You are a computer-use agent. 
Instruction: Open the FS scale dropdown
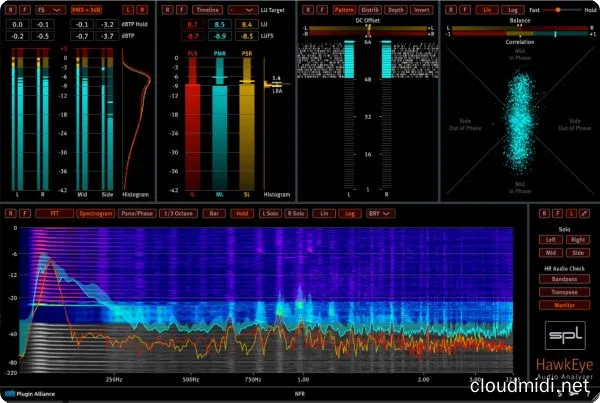click(48, 8)
